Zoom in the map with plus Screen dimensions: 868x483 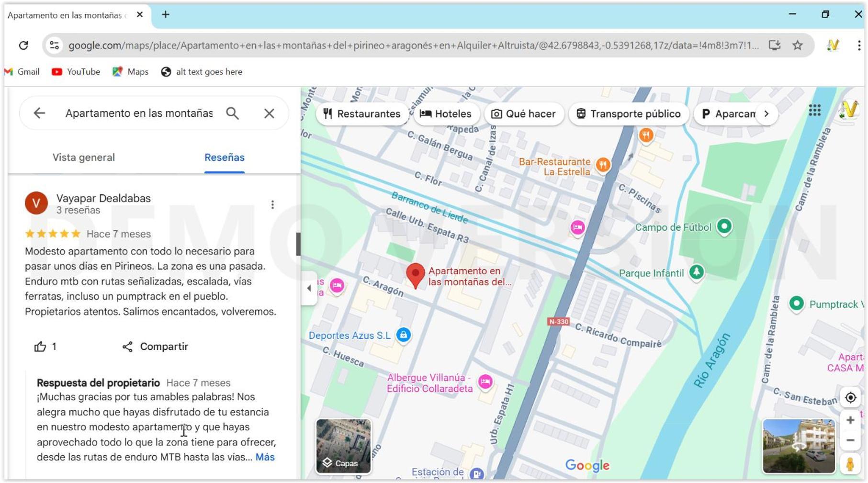[x=850, y=420]
